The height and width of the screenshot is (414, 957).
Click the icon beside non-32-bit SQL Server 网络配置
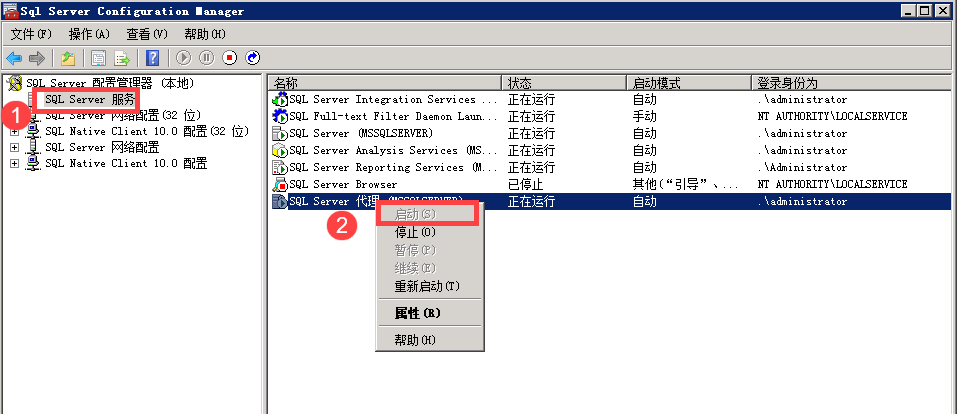[34, 147]
